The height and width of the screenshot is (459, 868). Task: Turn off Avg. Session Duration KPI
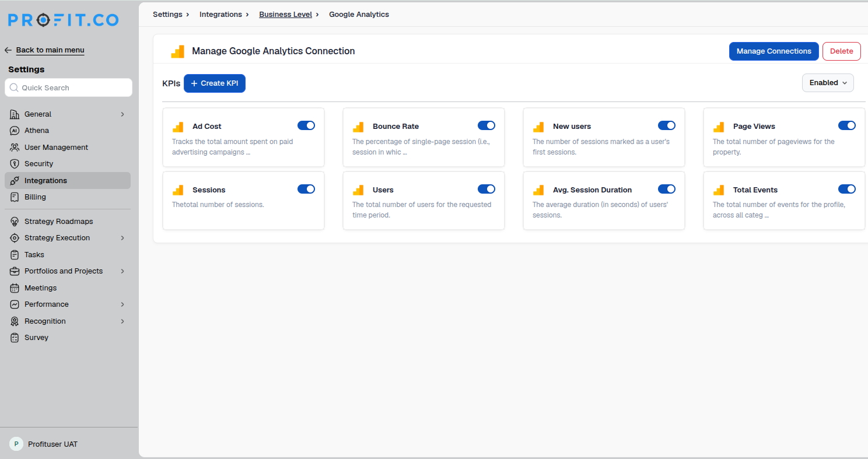point(667,189)
